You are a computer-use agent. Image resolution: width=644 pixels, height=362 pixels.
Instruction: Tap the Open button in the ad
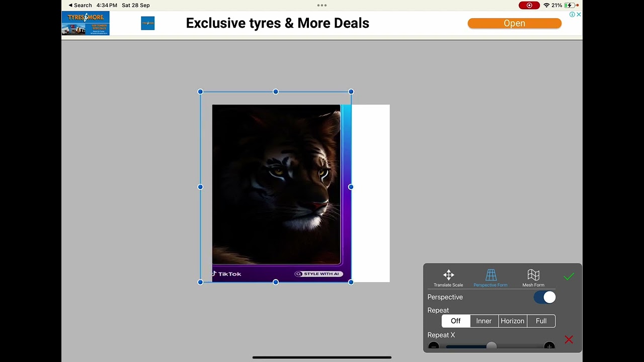[514, 23]
